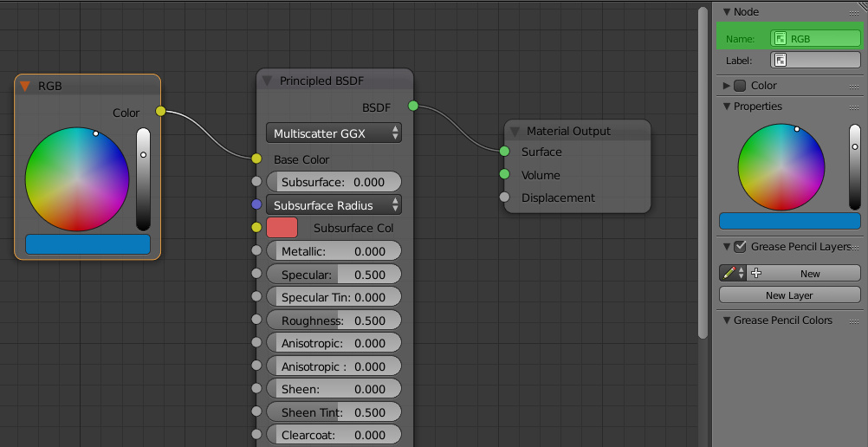Image resolution: width=868 pixels, height=447 pixels.
Task: Click the purple Subsurface Radius socket
Action: tap(256, 204)
